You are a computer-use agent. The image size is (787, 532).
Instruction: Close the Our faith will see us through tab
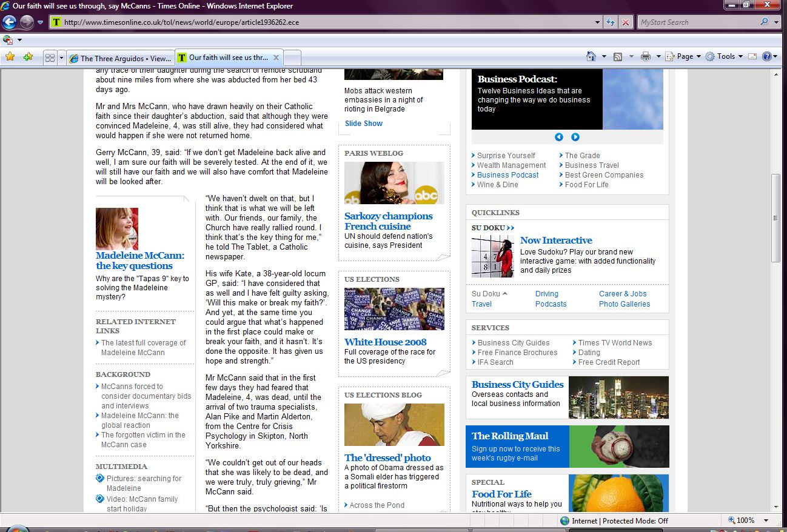tap(276, 58)
